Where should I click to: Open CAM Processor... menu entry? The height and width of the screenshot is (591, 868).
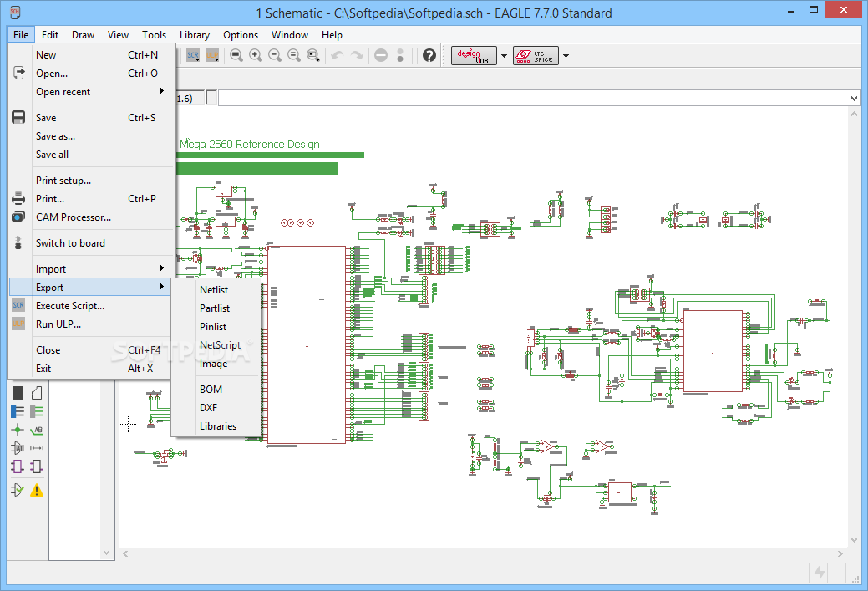point(92,217)
